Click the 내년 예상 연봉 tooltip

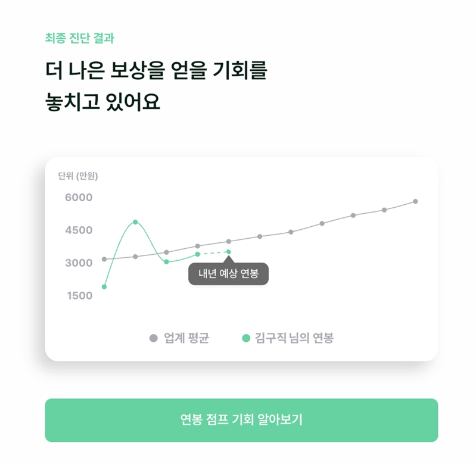[229, 274]
